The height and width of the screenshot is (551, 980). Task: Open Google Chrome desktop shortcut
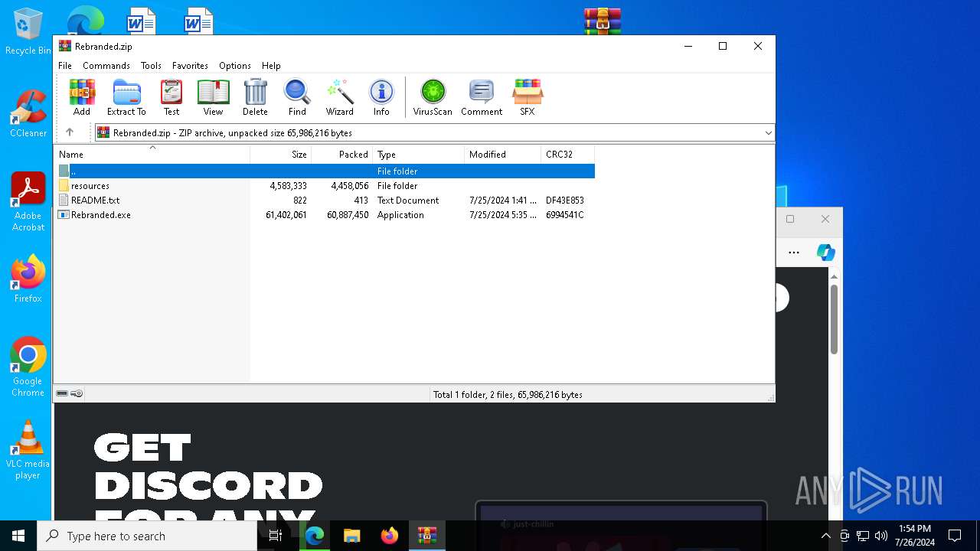(x=28, y=367)
